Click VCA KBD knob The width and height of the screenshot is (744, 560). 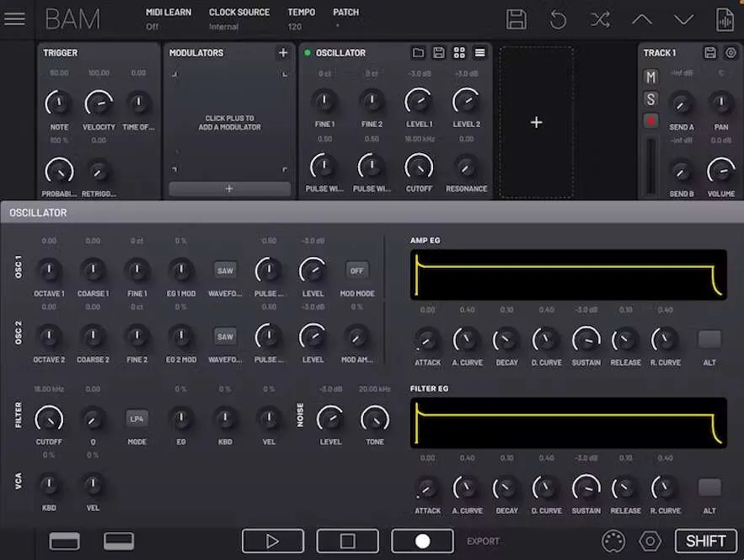click(x=49, y=484)
